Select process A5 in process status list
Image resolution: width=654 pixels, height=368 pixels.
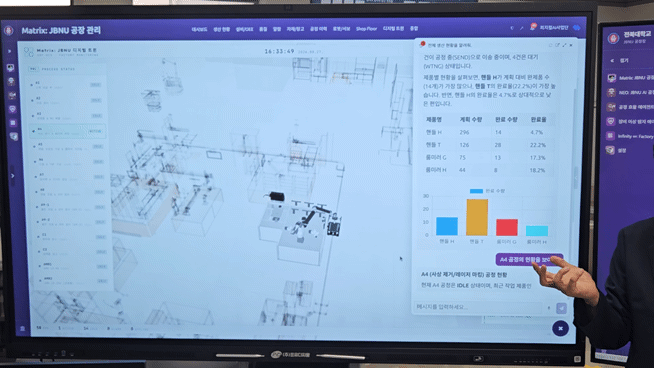pos(69,146)
